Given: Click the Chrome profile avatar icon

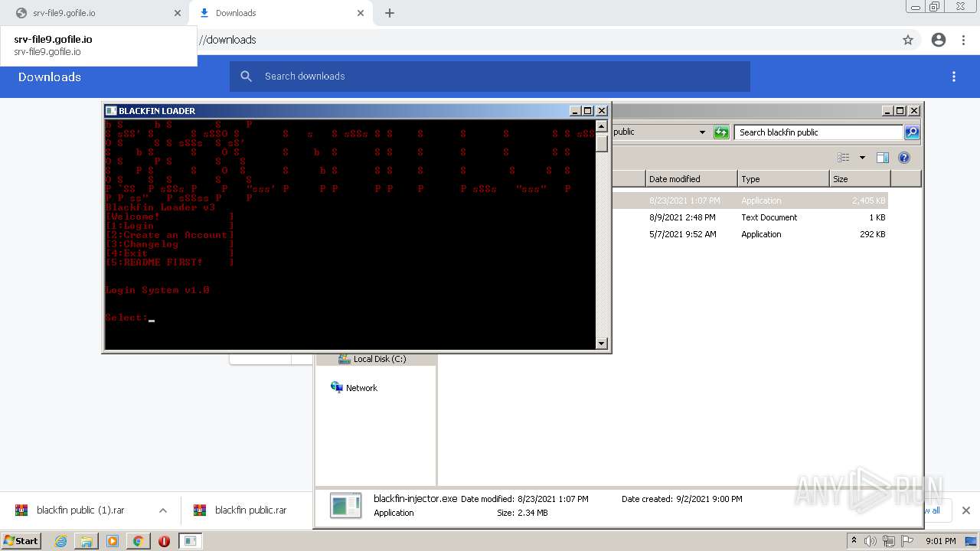Looking at the screenshot, I should pyautogui.click(x=939, y=40).
